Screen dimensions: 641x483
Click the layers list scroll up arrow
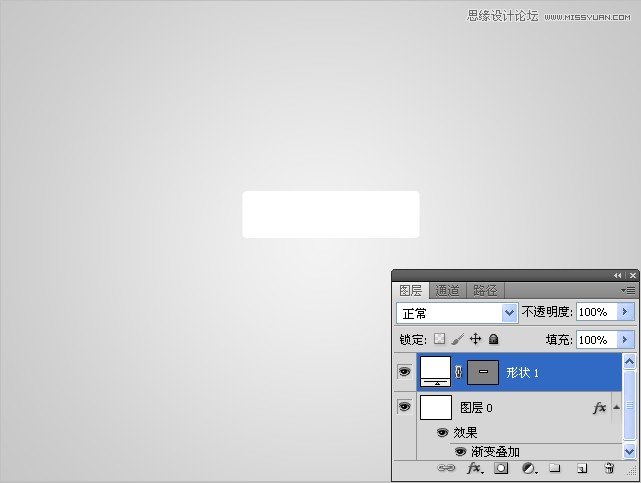[x=629, y=362]
